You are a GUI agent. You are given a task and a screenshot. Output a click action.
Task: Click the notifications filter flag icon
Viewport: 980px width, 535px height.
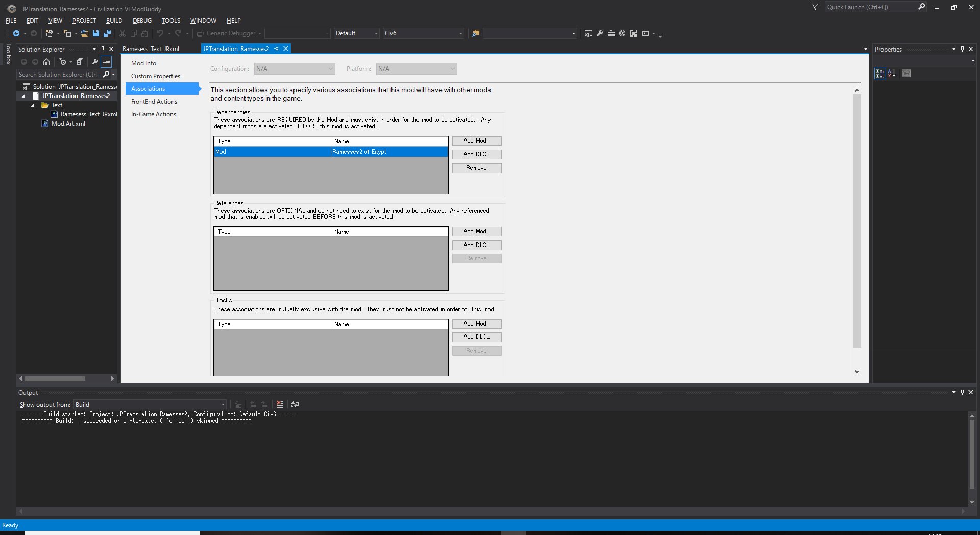click(815, 7)
